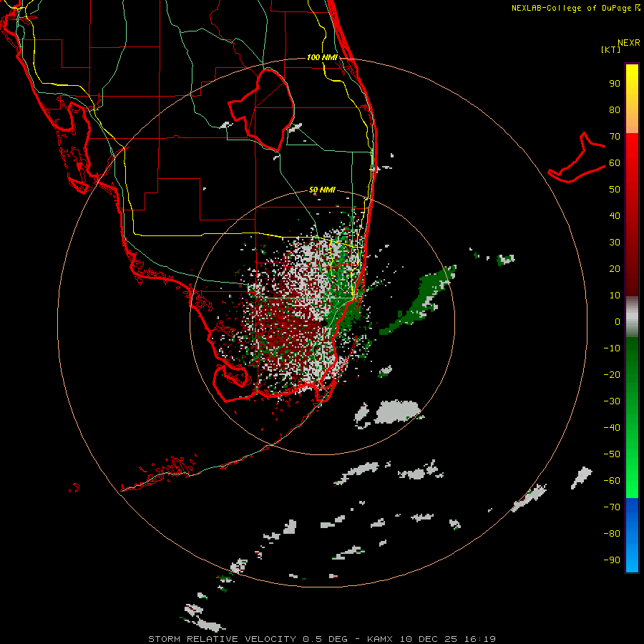Click the 80 value on velocity scale
The image size is (644, 644).
click(615, 110)
